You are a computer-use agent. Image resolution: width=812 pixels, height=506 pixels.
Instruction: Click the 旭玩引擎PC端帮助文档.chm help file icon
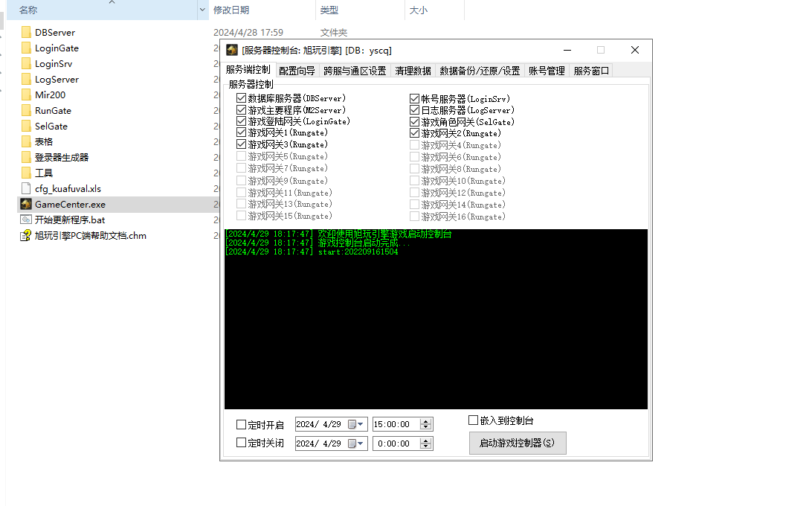26,236
